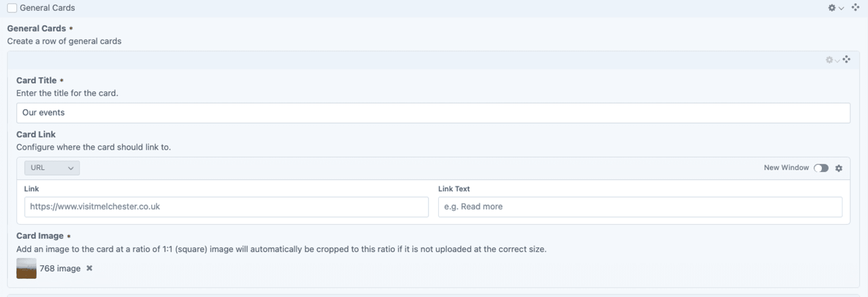Open the General Cards block settings gear
This screenshot has width=868, height=297.
click(832, 8)
